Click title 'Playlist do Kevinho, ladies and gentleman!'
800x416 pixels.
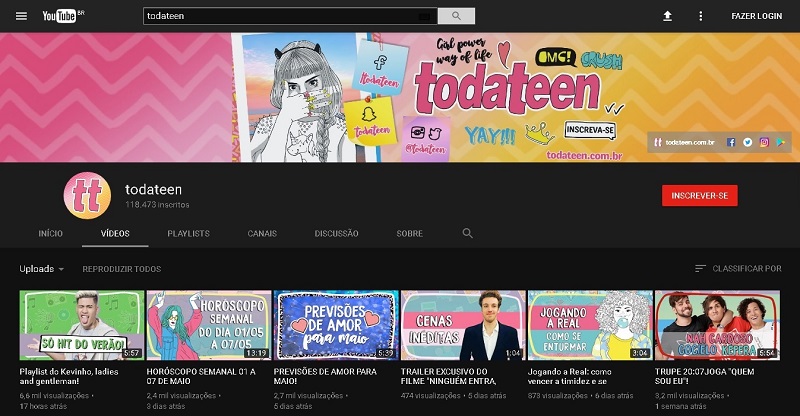click(69, 376)
